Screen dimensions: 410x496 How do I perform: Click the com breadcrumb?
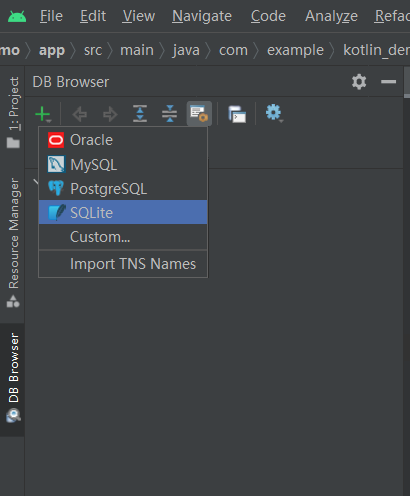[x=233, y=51]
